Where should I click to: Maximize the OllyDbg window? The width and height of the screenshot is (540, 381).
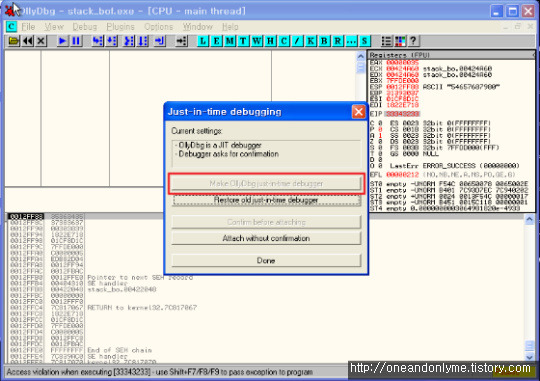(512, 11)
